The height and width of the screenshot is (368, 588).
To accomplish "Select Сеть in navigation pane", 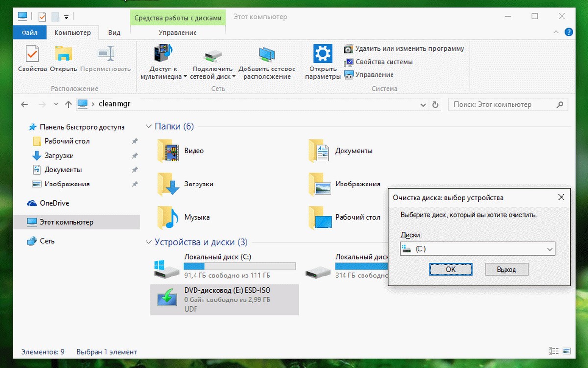I will click(x=41, y=241).
